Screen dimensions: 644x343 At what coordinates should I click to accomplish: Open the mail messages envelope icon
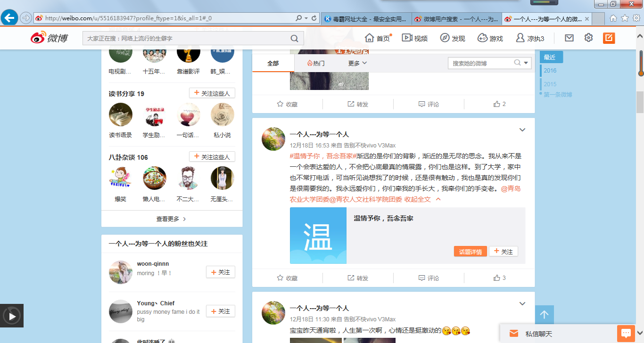(569, 38)
